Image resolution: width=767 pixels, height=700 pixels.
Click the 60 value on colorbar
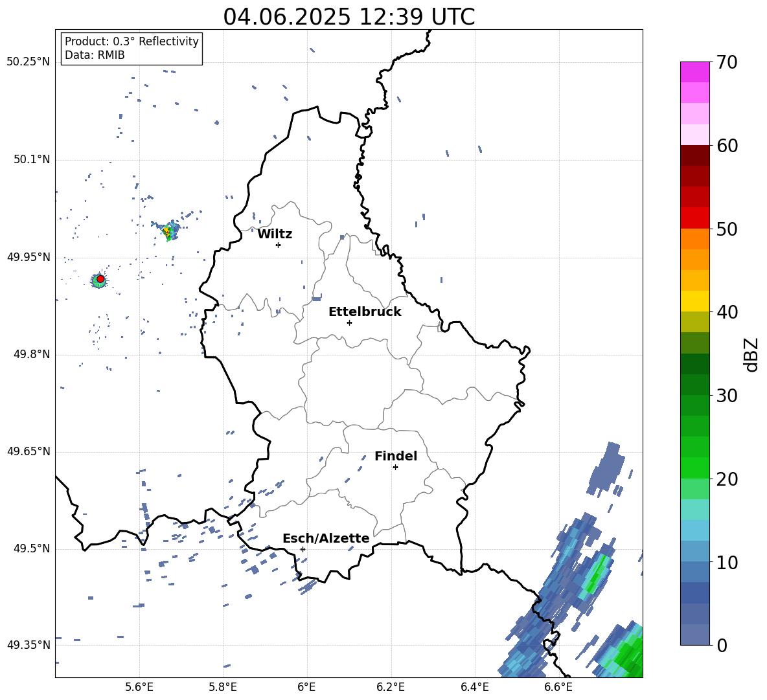727,146
